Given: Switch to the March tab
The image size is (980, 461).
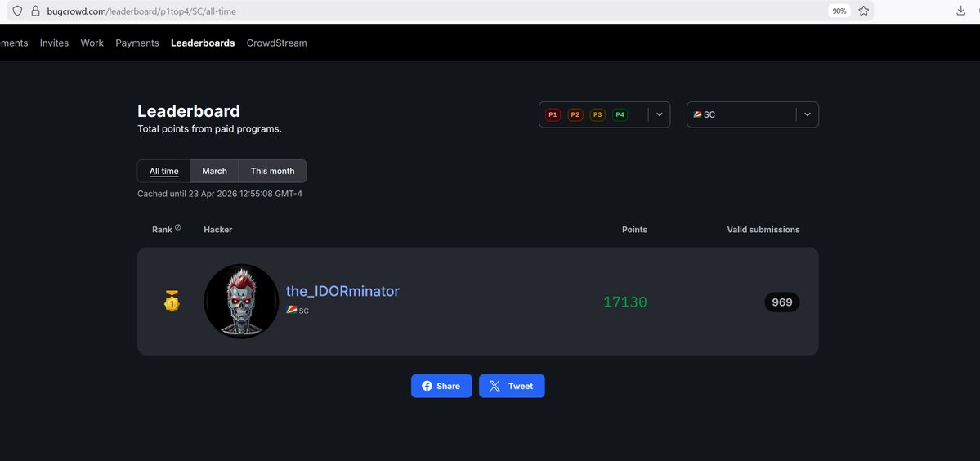Looking at the screenshot, I should click(x=214, y=171).
